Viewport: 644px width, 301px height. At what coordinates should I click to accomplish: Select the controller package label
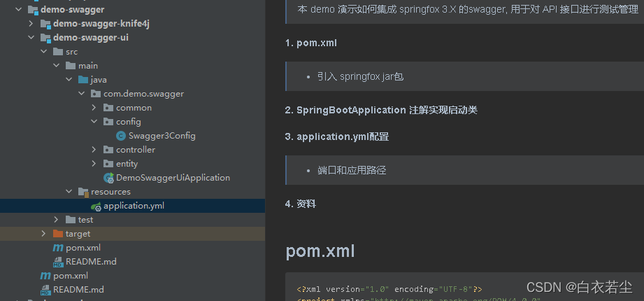pyautogui.click(x=136, y=149)
